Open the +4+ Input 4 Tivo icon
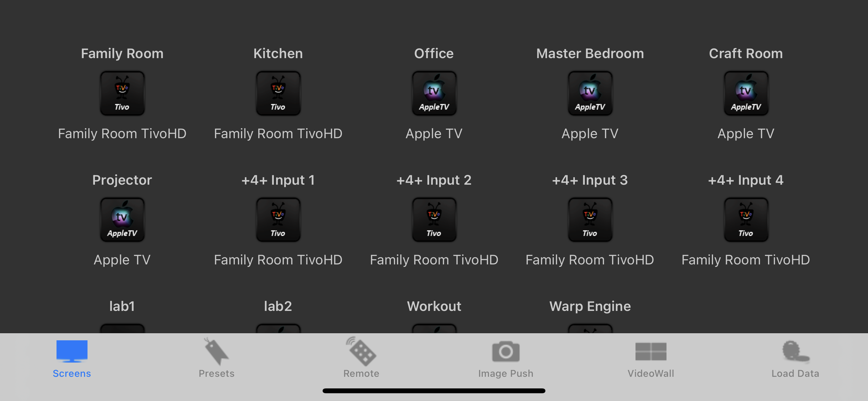The width and height of the screenshot is (868, 401). click(746, 220)
